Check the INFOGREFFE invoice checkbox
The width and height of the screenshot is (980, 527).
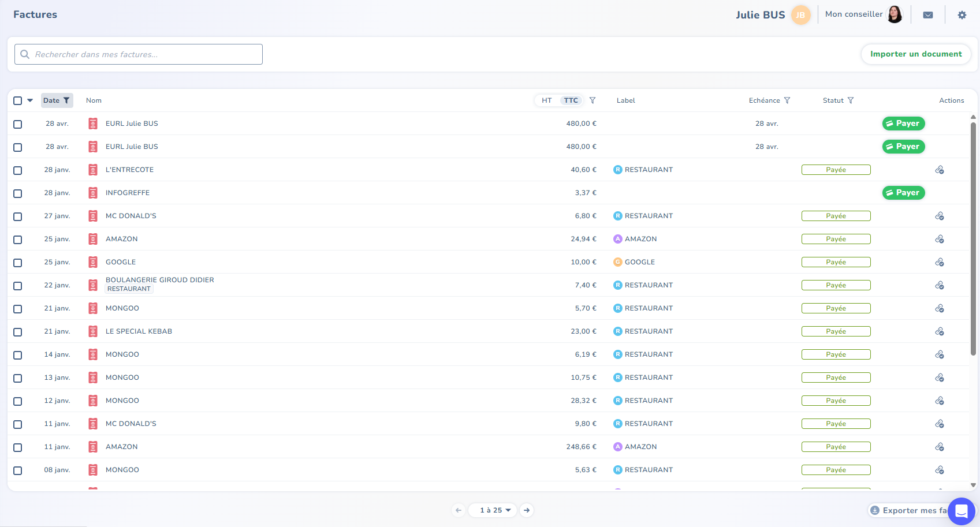[17, 193]
